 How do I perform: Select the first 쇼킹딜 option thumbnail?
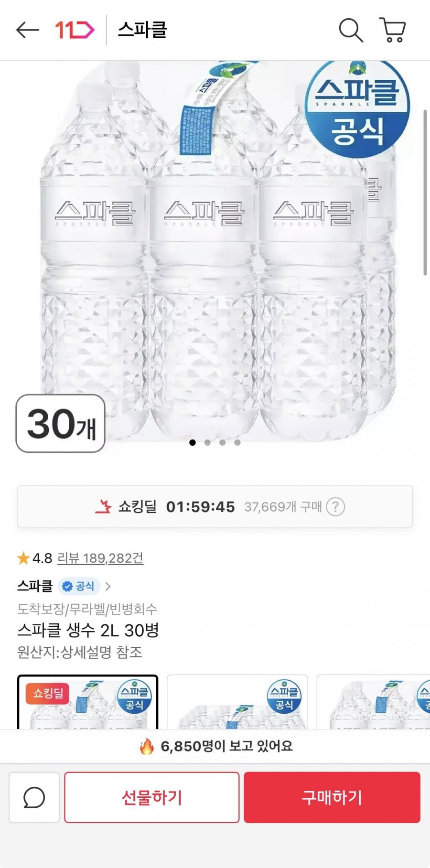click(87, 702)
